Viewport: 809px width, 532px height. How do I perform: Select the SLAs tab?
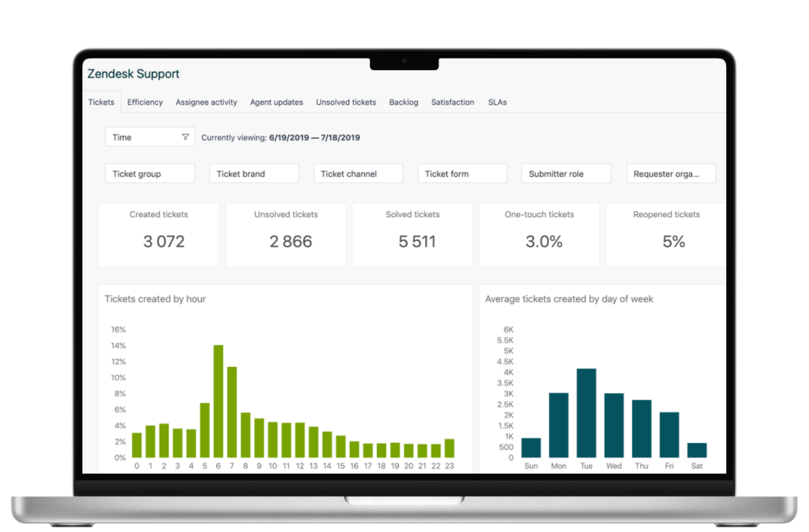click(x=498, y=102)
